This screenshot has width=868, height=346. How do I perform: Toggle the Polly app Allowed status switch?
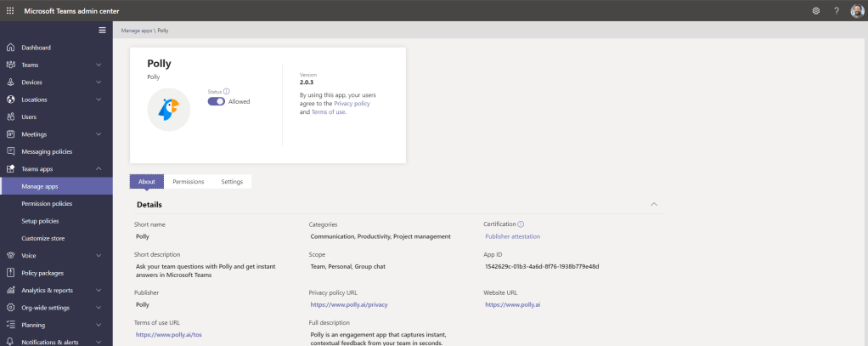[x=217, y=101]
